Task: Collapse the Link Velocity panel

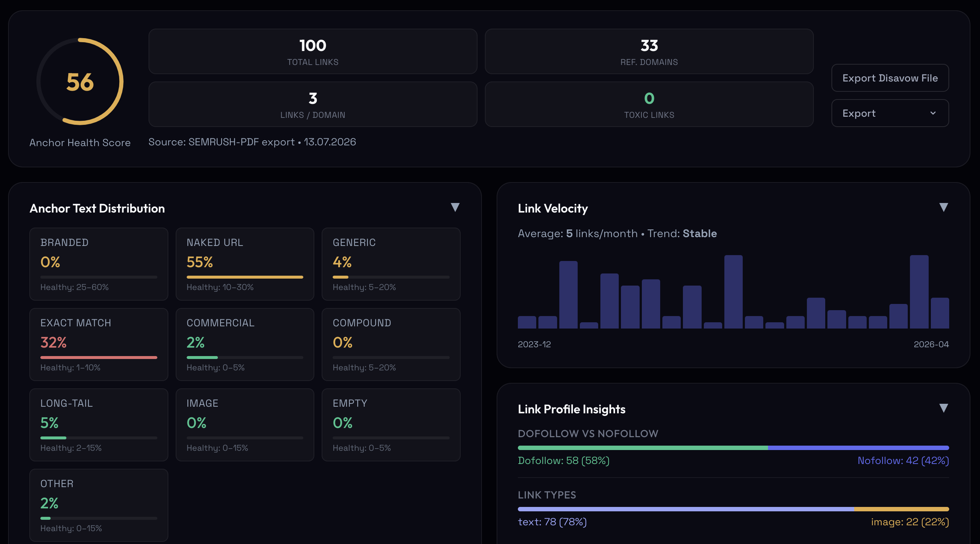Action: click(943, 207)
